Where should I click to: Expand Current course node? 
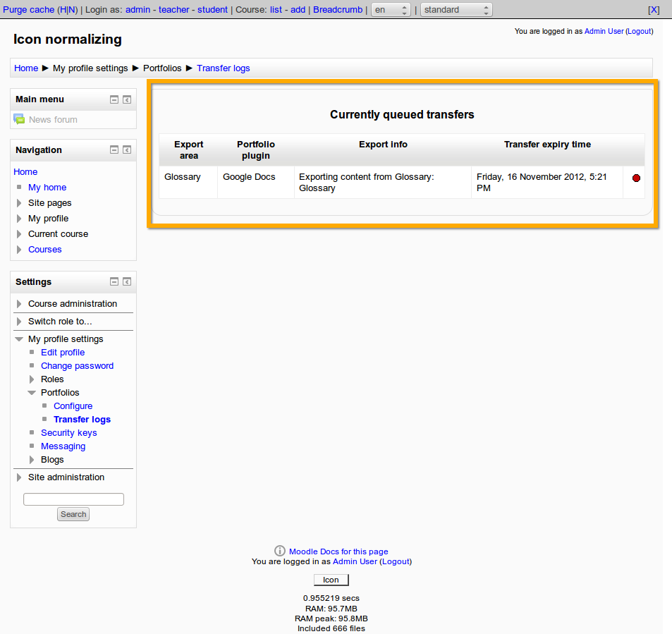pos(19,233)
